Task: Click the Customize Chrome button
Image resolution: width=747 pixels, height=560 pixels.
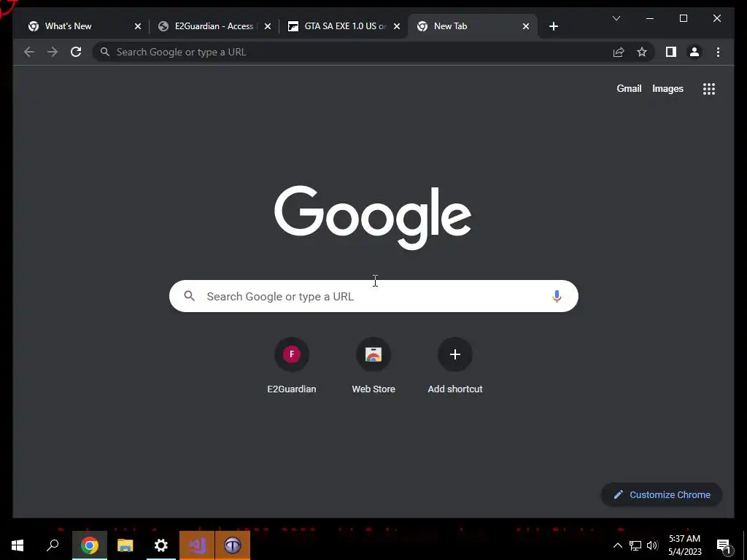Action: [662, 495]
